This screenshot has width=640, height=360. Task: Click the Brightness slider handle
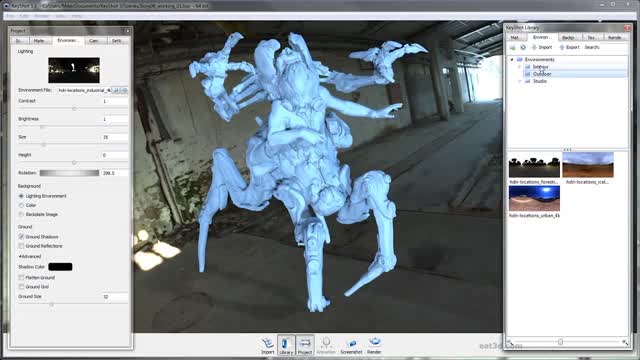coord(42,127)
